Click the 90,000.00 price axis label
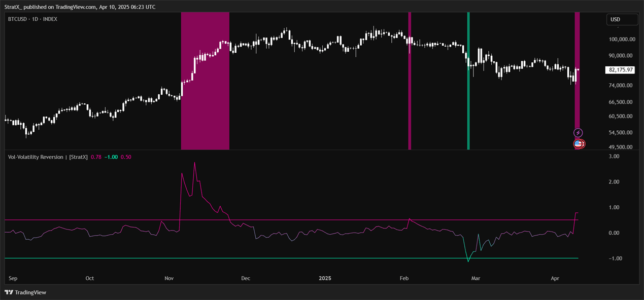 click(x=621, y=55)
